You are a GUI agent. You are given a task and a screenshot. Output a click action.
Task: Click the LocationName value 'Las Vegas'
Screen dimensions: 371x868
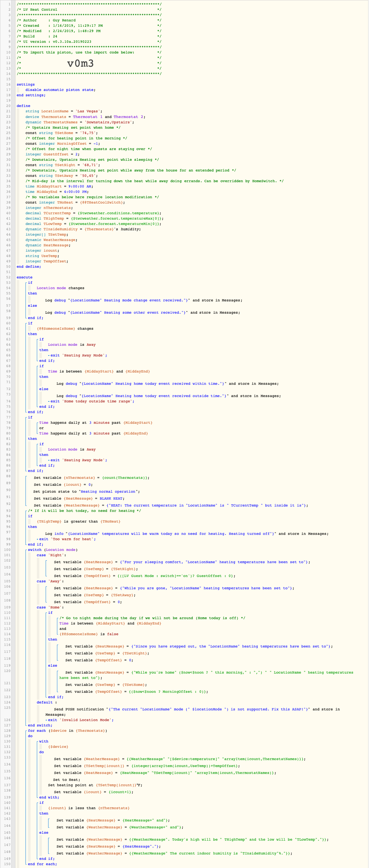tap(88, 111)
